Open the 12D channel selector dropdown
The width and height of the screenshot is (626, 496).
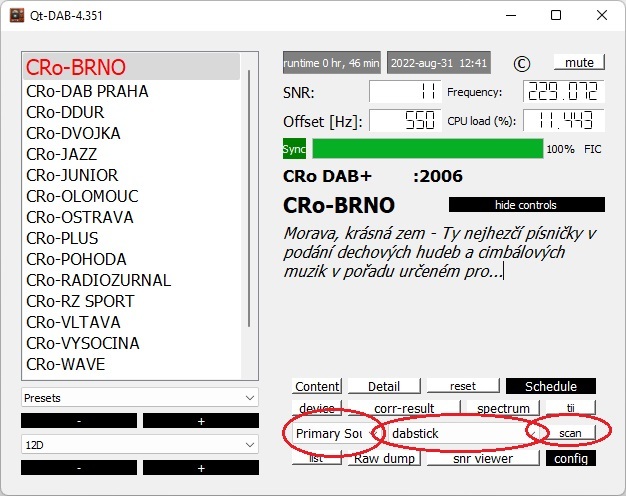point(140,444)
